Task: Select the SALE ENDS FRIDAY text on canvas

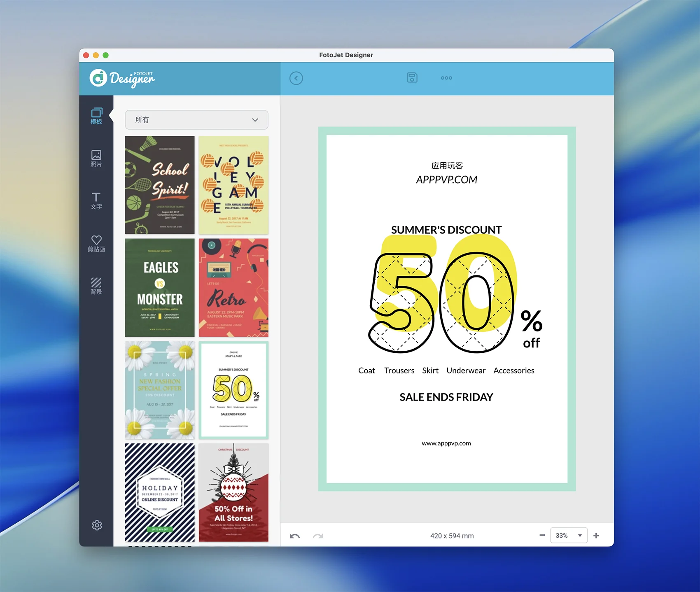Action: tap(446, 397)
